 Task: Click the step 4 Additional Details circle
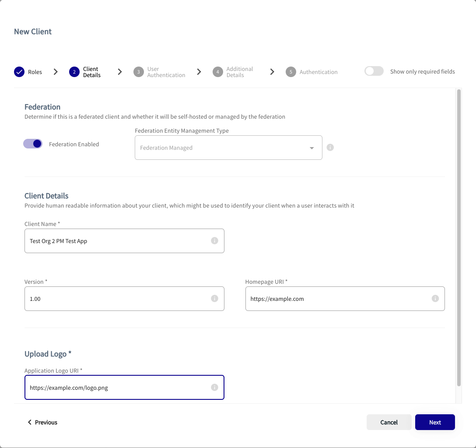[218, 72]
